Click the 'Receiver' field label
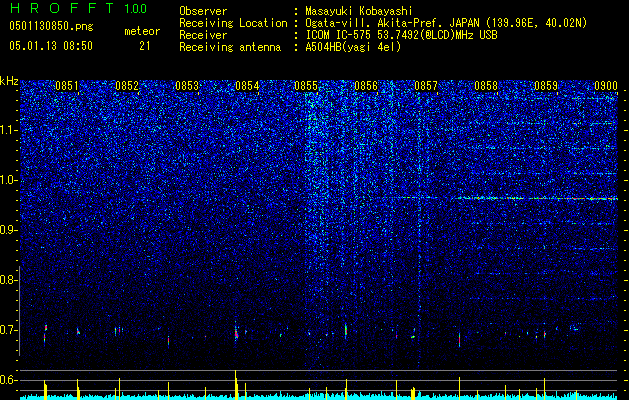 coord(203,35)
